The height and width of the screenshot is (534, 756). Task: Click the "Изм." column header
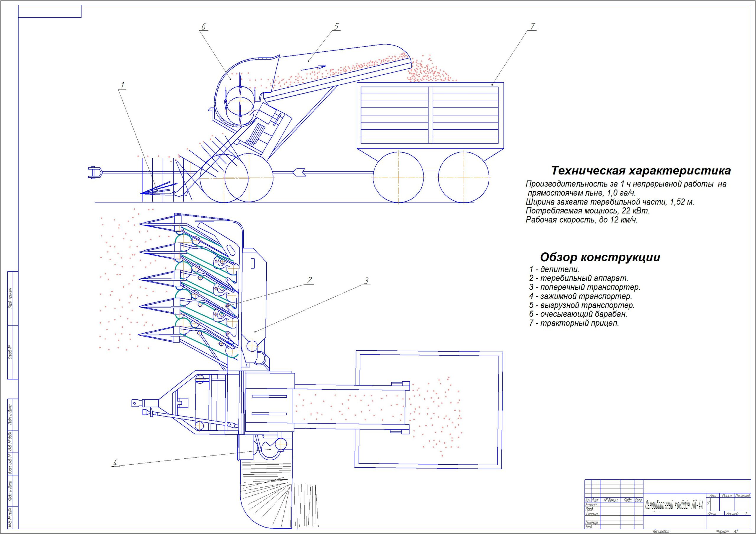coord(588,500)
